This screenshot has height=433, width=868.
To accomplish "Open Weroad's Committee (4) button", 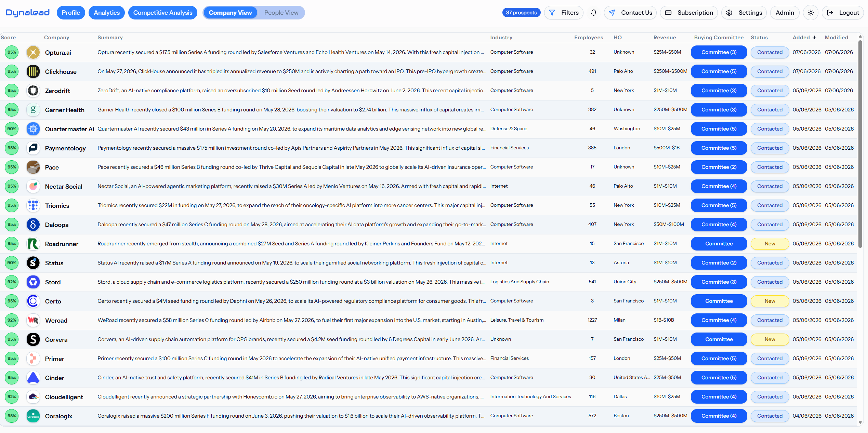I will pyautogui.click(x=719, y=320).
